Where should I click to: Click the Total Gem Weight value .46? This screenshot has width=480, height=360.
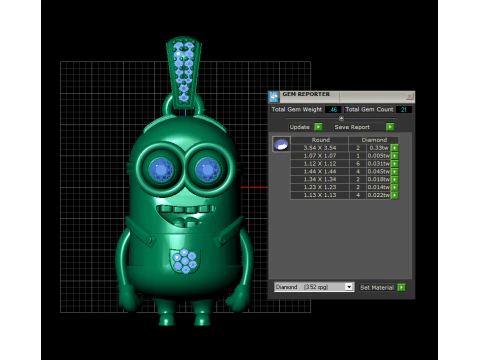tap(333, 109)
